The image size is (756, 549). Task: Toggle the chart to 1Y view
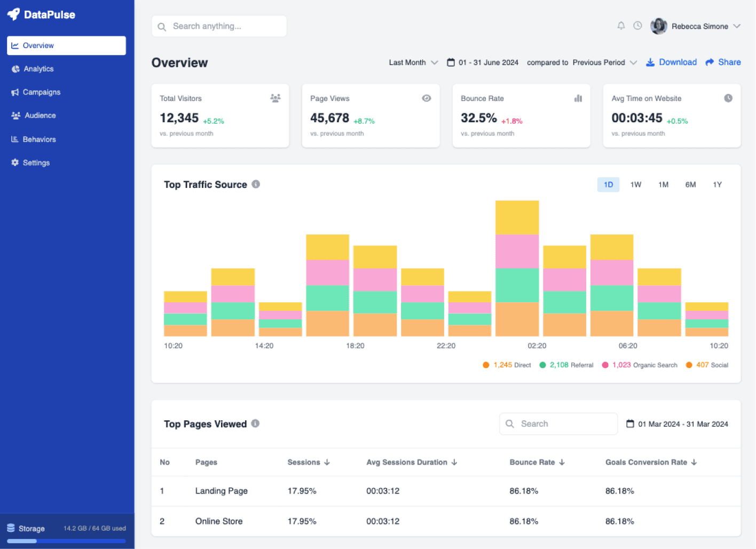click(717, 185)
